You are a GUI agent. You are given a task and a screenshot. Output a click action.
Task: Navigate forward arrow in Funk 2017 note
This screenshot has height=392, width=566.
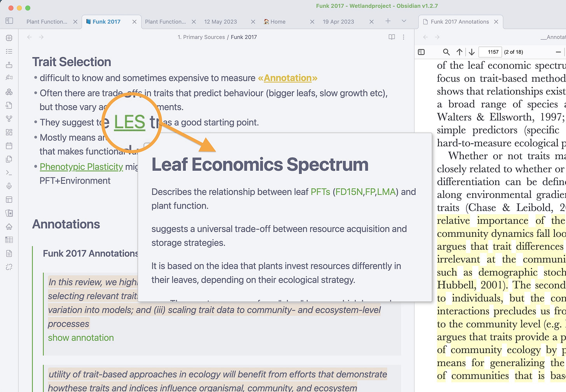(x=41, y=37)
